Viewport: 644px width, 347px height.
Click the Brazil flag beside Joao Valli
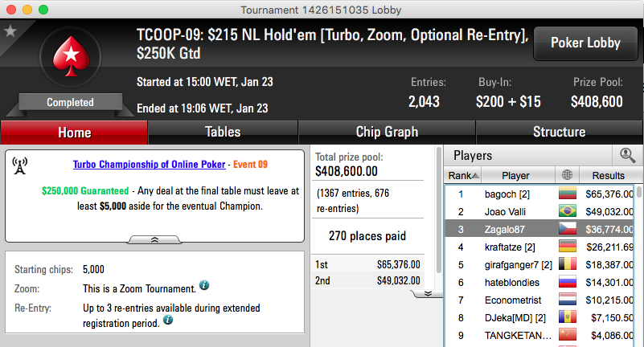click(x=567, y=211)
